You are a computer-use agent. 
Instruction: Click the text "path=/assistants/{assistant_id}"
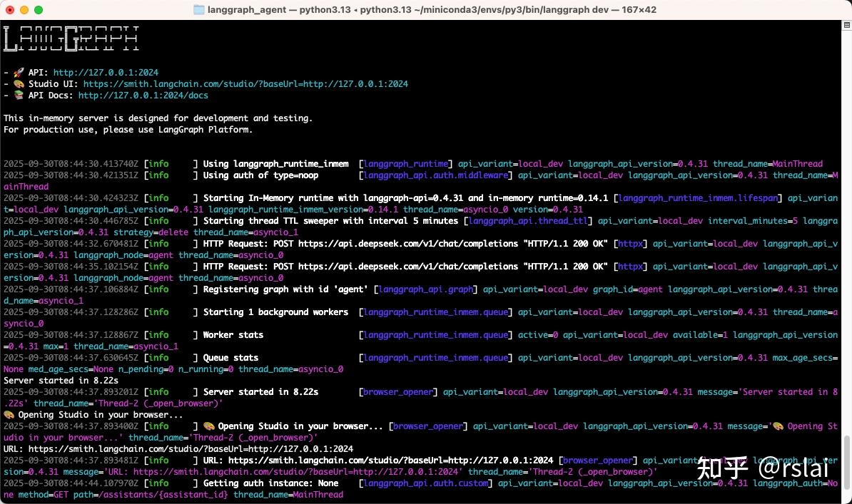tap(150, 494)
